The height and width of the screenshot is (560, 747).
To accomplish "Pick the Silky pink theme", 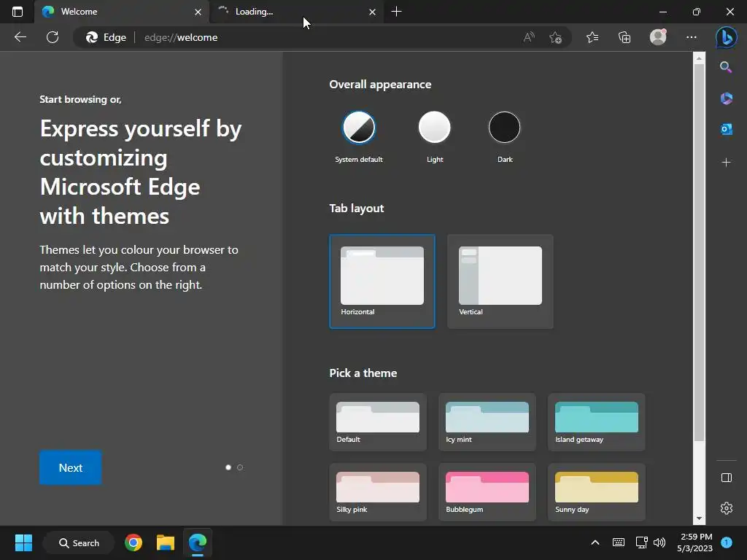I will click(x=378, y=492).
